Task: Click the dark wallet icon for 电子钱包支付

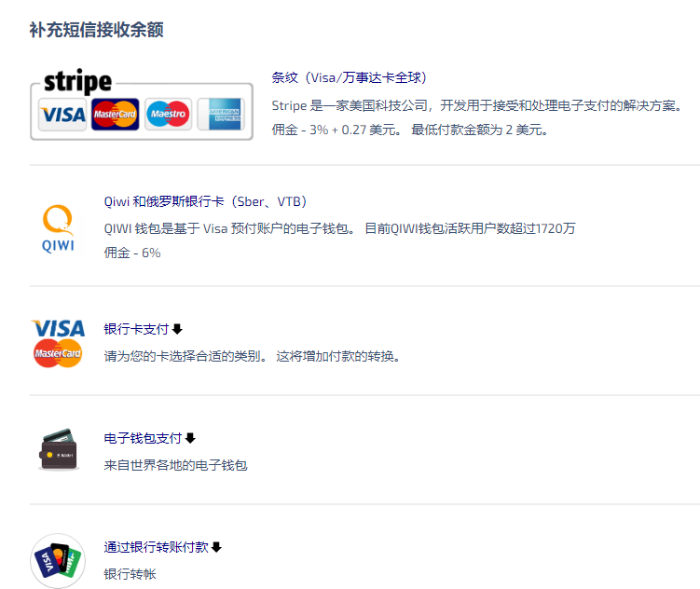Action: (59, 449)
